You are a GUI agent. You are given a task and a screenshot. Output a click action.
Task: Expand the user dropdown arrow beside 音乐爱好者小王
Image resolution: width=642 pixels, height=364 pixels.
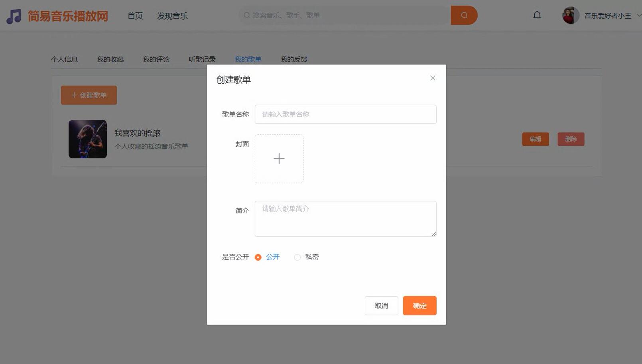[x=639, y=16]
